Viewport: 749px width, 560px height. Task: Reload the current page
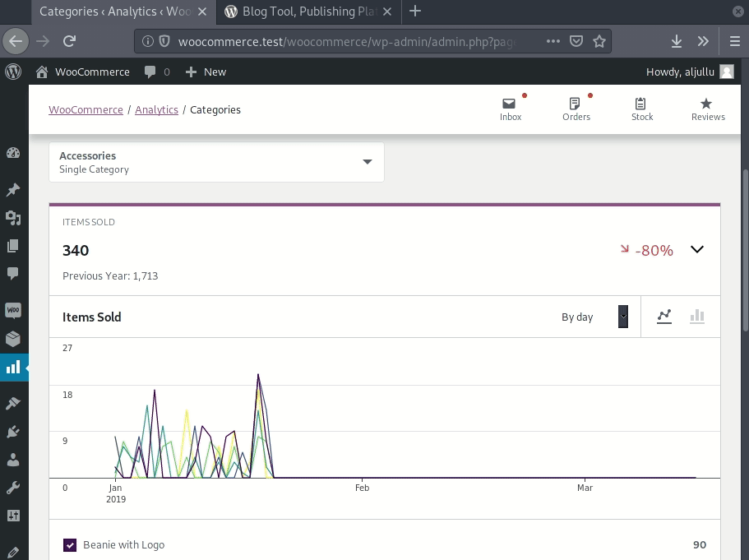click(x=70, y=41)
